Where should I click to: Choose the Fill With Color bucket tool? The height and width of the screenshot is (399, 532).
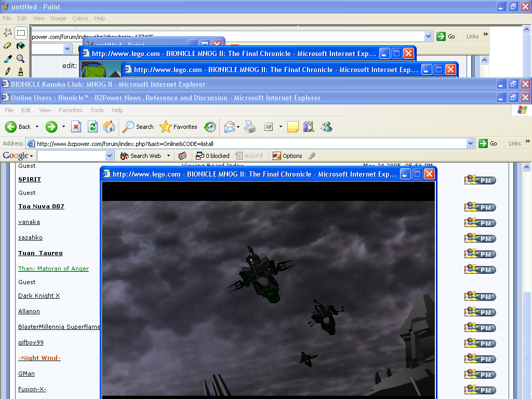(21, 46)
